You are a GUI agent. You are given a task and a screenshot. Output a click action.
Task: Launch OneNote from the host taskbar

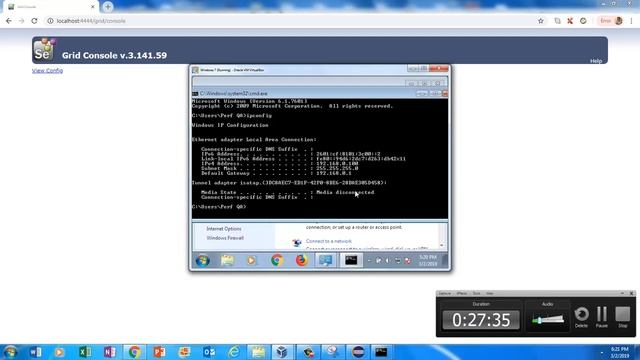[109, 352]
